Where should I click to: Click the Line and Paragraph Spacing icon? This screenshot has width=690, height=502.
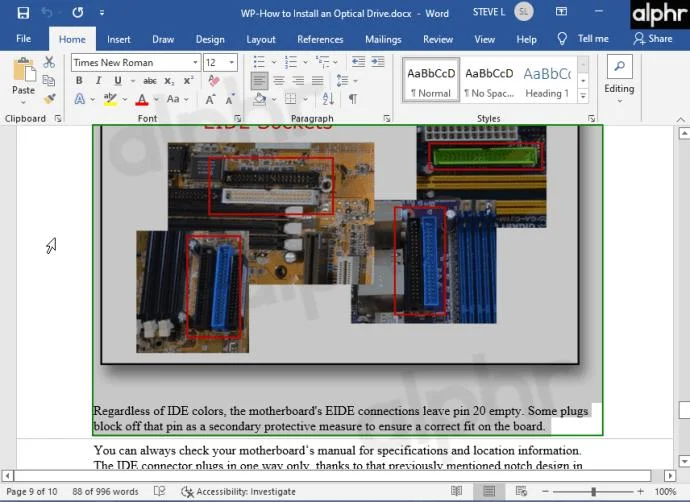pyautogui.click(x=342, y=81)
